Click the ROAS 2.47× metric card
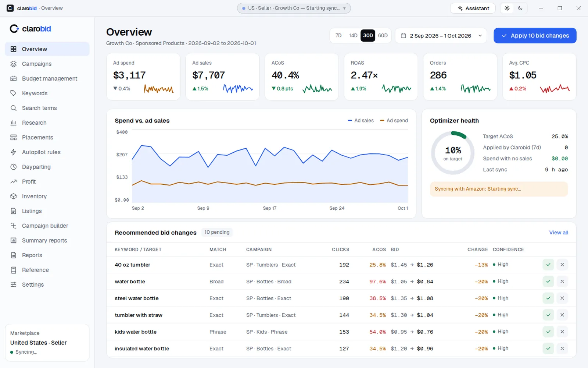Image resolution: width=588 pixels, height=368 pixels. pyautogui.click(x=381, y=77)
